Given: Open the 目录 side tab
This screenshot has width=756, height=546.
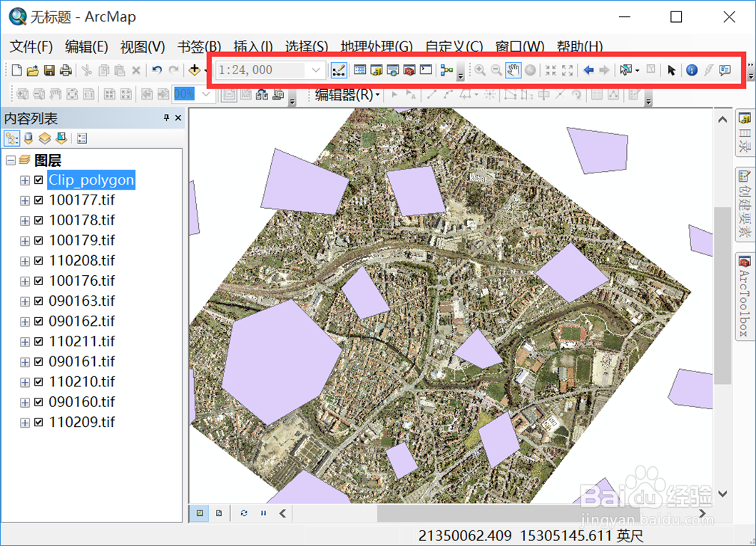Looking at the screenshot, I should coord(745,133).
